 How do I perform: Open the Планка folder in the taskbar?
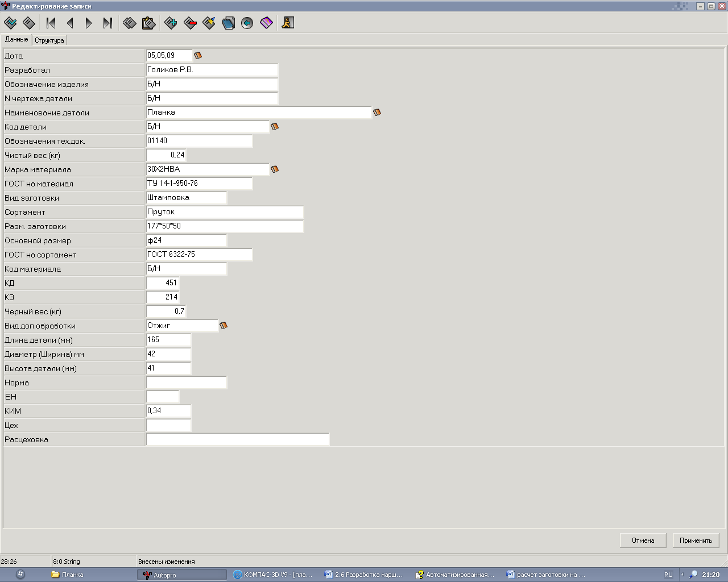(91, 575)
